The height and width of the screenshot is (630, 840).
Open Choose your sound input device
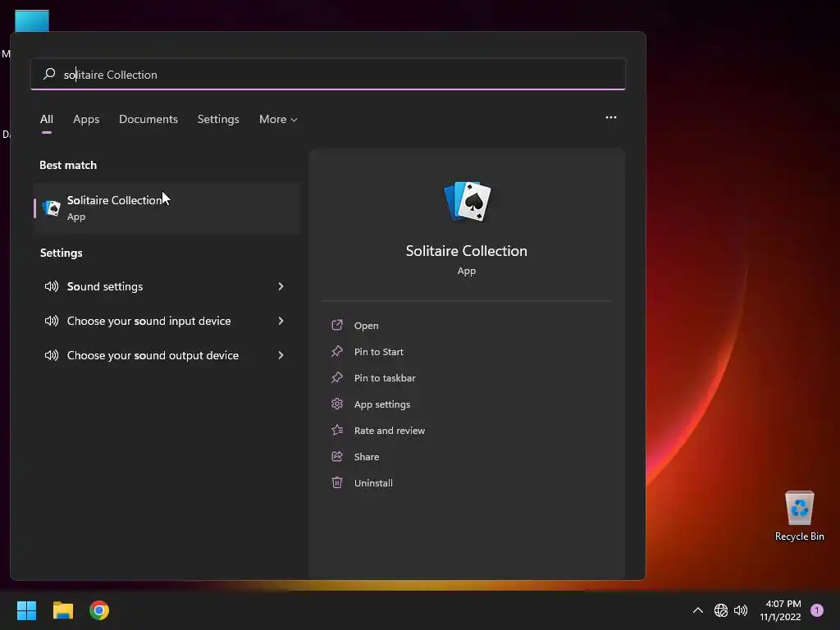167,321
